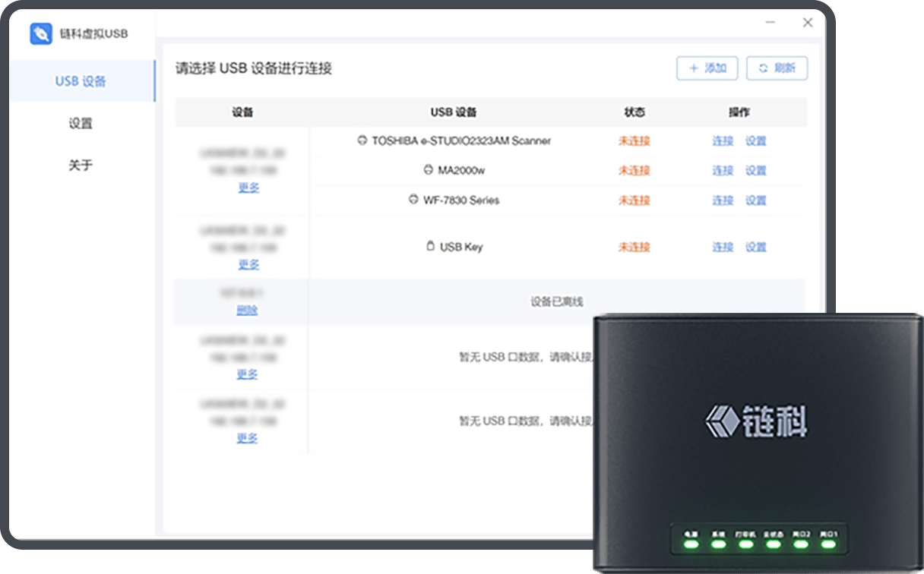Viewport: 924px width, 574px height.
Task: Click the printer icon beside TOSHIBA e-STUDIO2323AM Scanner
Action: point(362,140)
